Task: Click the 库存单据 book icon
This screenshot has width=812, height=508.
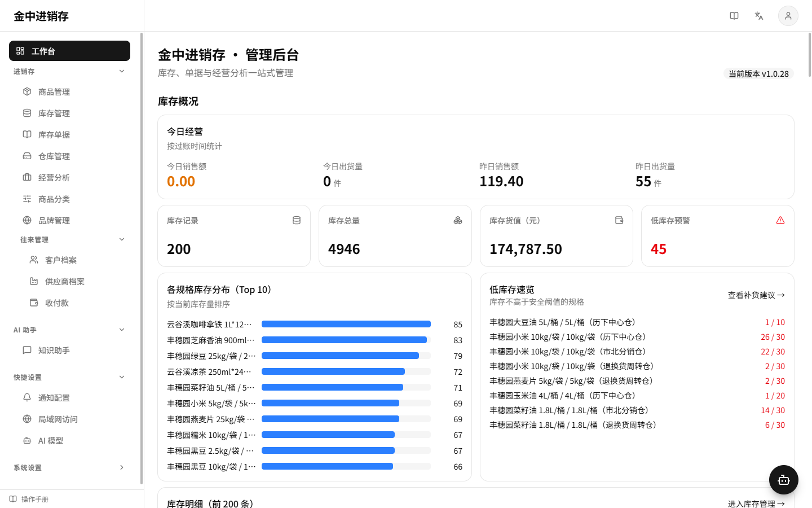Action: [27, 134]
